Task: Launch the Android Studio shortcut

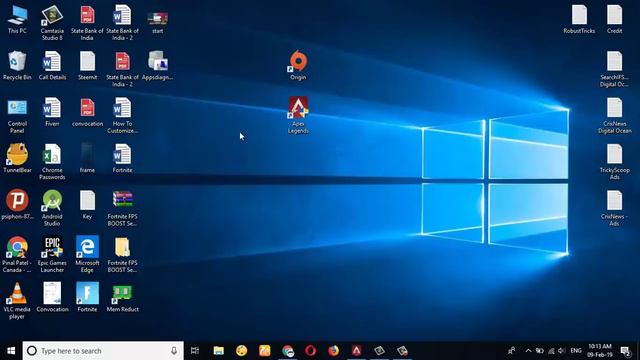Action: [52, 208]
